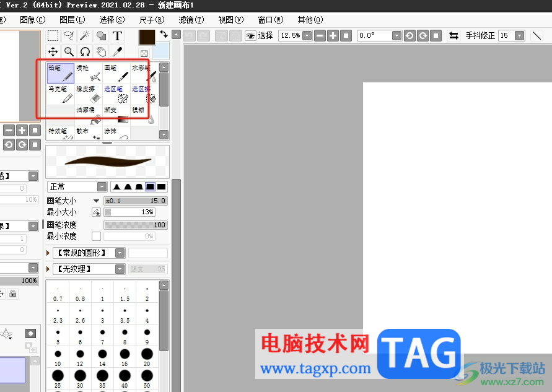Viewport: 552px width, 392px height.
Task: Choose the 涂抹 smudge tool
Action: (x=116, y=133)
